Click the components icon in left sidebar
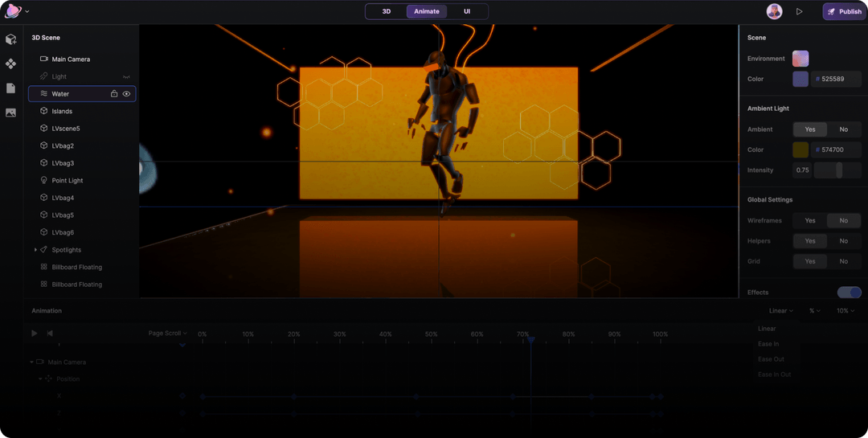Image resolution: width=868 pixels, height=438 pixels. pyautogui.click(x=10, y=63)
